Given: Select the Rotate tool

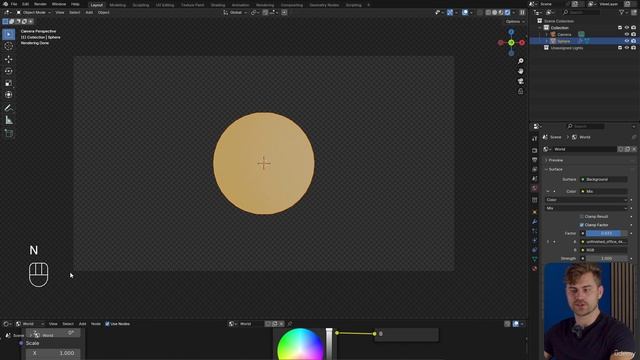Looking at the screenshot, I should click(x=9, y=71).
